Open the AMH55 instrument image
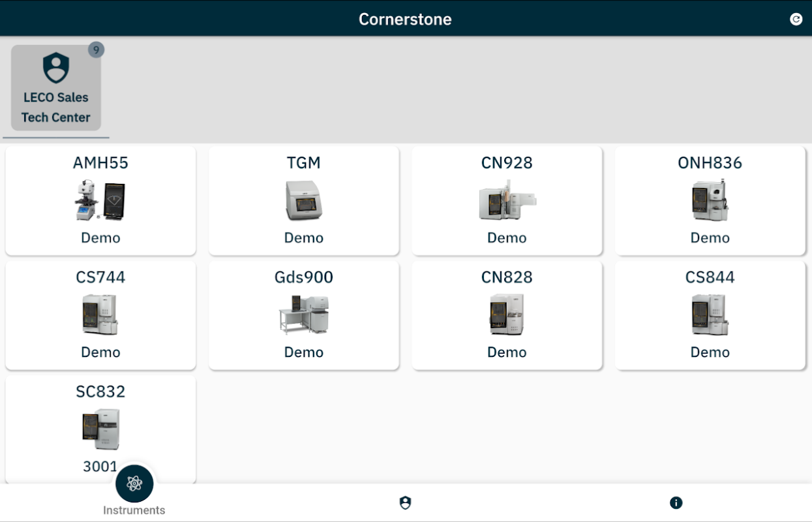The image size is (812, 522). 100,200
